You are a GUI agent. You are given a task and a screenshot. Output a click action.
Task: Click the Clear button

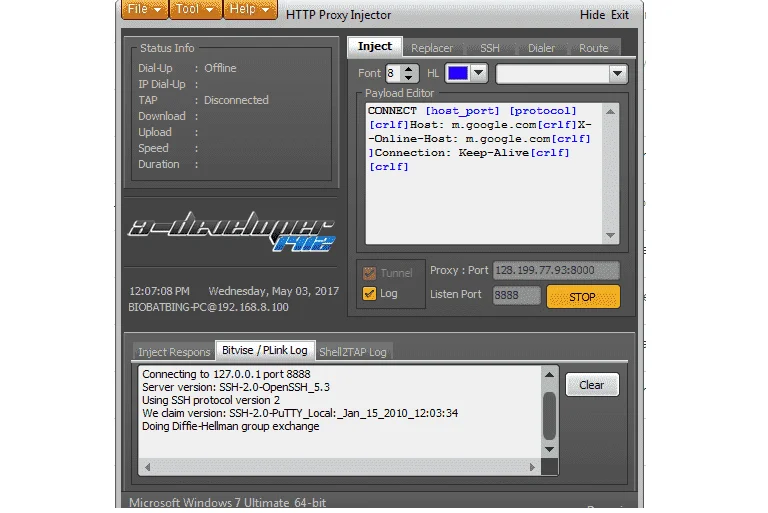[592, 385]
